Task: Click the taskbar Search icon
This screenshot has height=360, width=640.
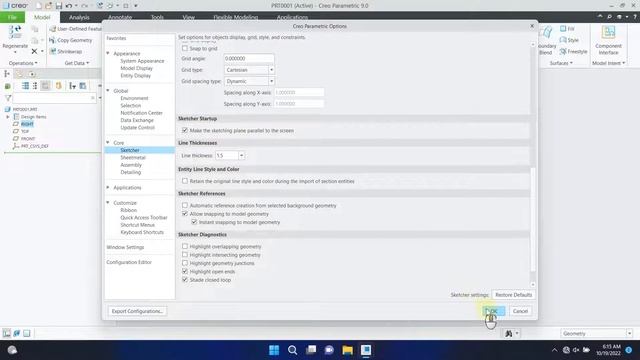Action: [x=292, y=350]
